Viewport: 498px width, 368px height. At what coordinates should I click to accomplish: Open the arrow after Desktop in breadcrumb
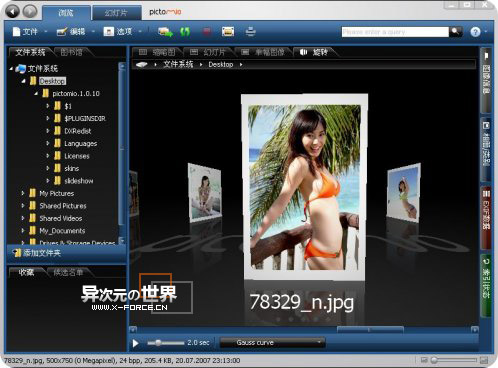point(241,64)
